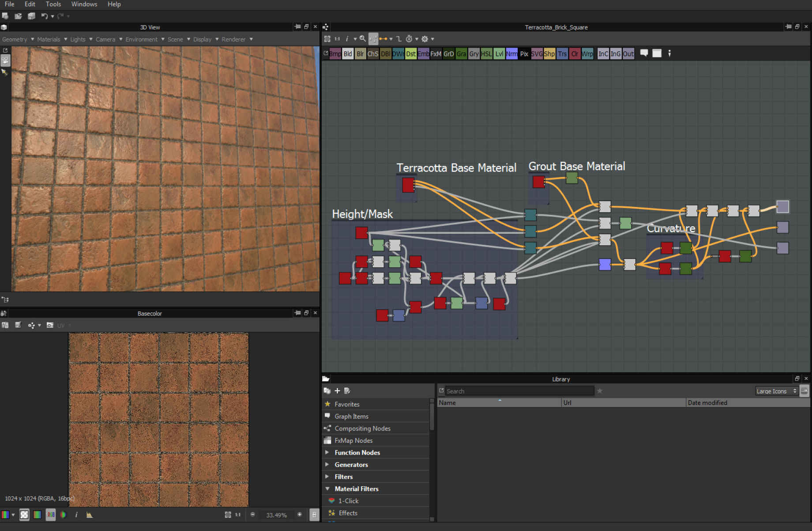
Task: Add a Gradient Map node via Gra
Action: 461,54
